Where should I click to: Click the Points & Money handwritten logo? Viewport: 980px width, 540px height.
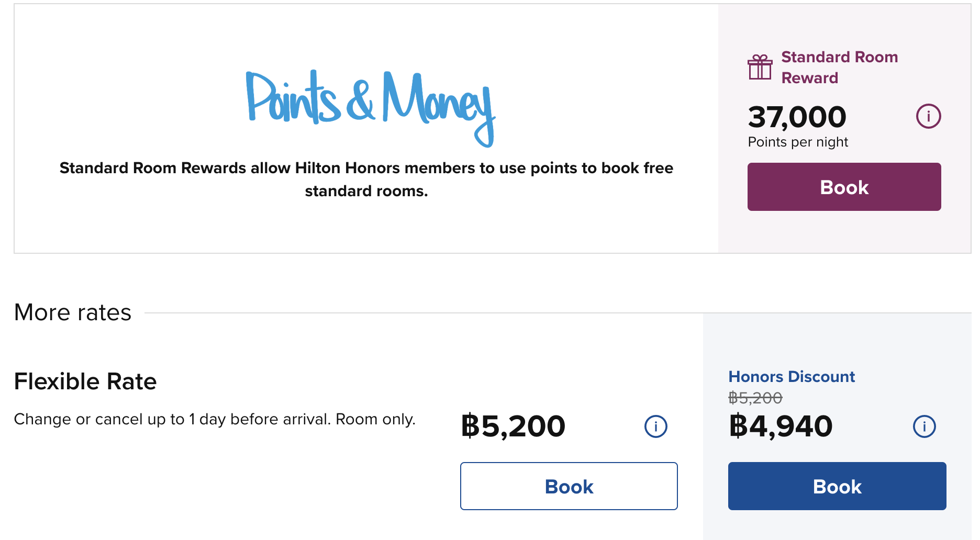pyautogui.click(x=371, y=107)
